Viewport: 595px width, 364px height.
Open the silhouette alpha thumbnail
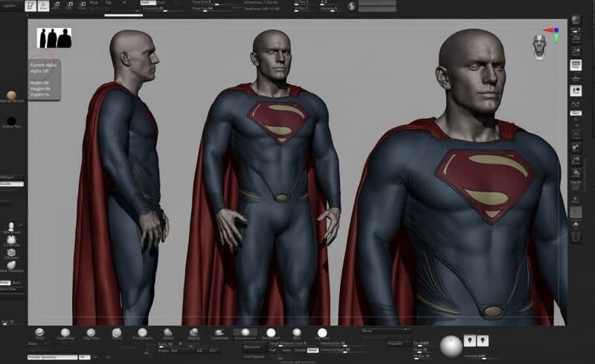[x=54, y=38]
